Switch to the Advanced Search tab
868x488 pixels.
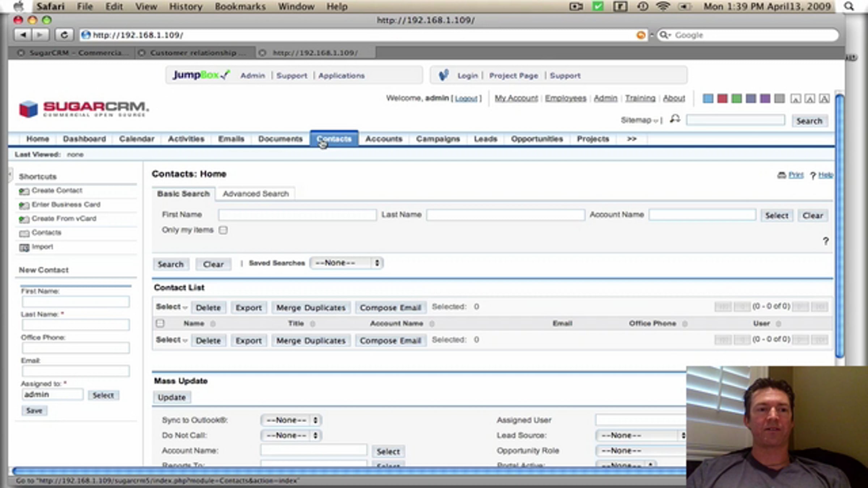tap(256, 194)
